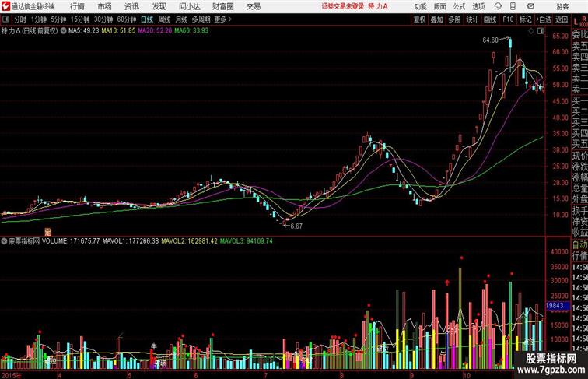588x379 pixels.
Task: Switch to 30分钟 period
Action: click(x=103, y=19)
